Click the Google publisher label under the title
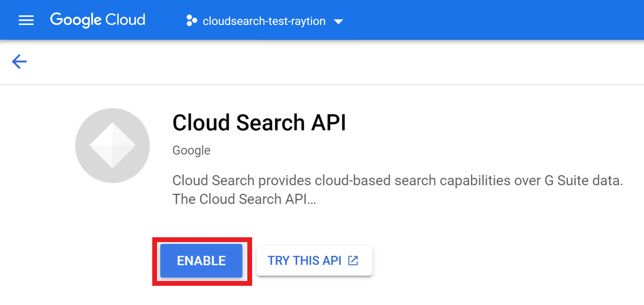This screenshot has height=305, width=644. [x=191, y=150]
